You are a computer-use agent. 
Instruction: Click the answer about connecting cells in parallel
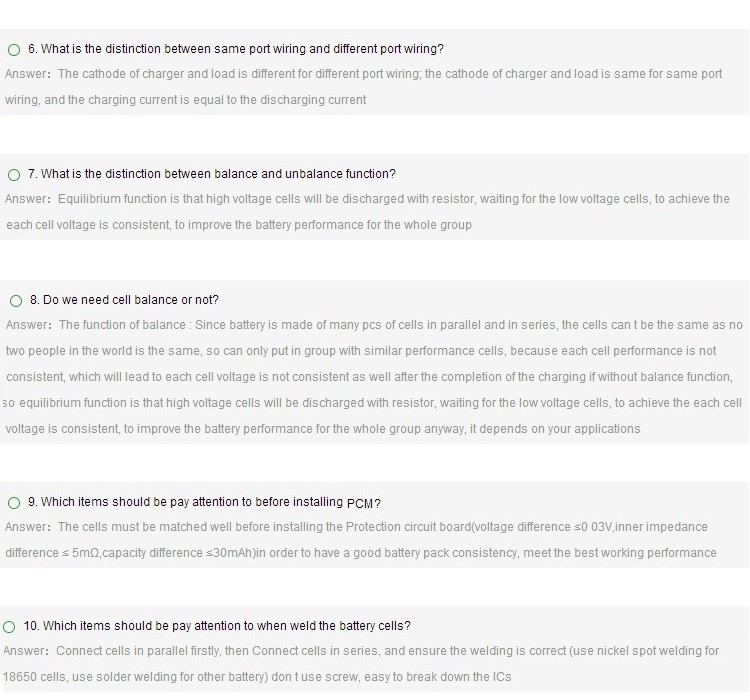361,664
